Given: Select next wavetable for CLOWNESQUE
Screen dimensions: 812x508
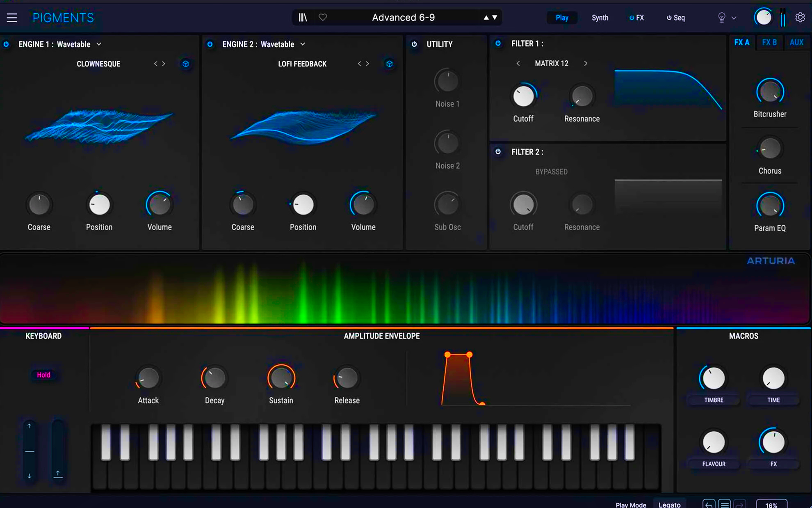Looking at the screenshot, I should coord(164,64).
